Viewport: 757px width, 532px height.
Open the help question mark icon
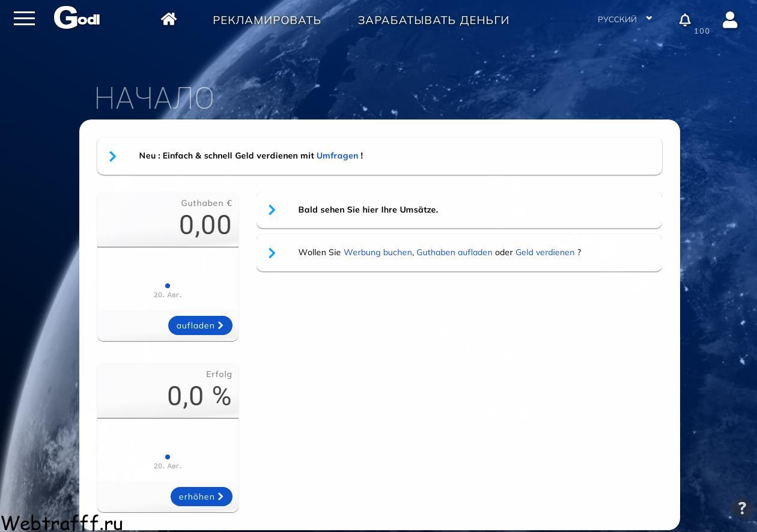pos(742,509)
